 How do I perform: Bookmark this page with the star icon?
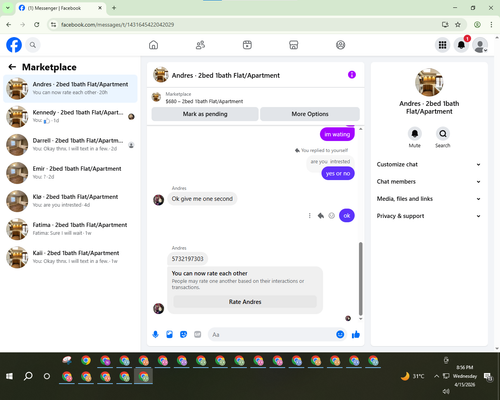pyautogui.click(x=458, y=24)
